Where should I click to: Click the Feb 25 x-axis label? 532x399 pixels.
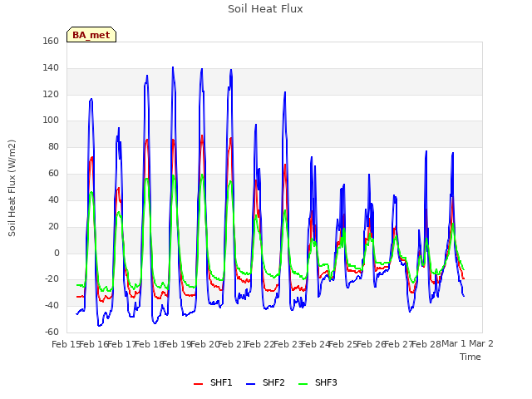[x=343, y=344]
